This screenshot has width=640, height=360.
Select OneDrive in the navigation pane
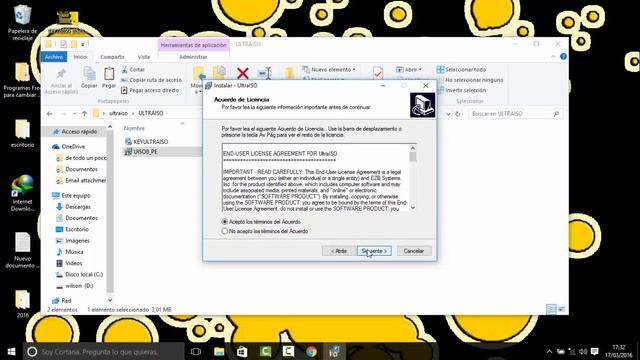click(69, 147)
